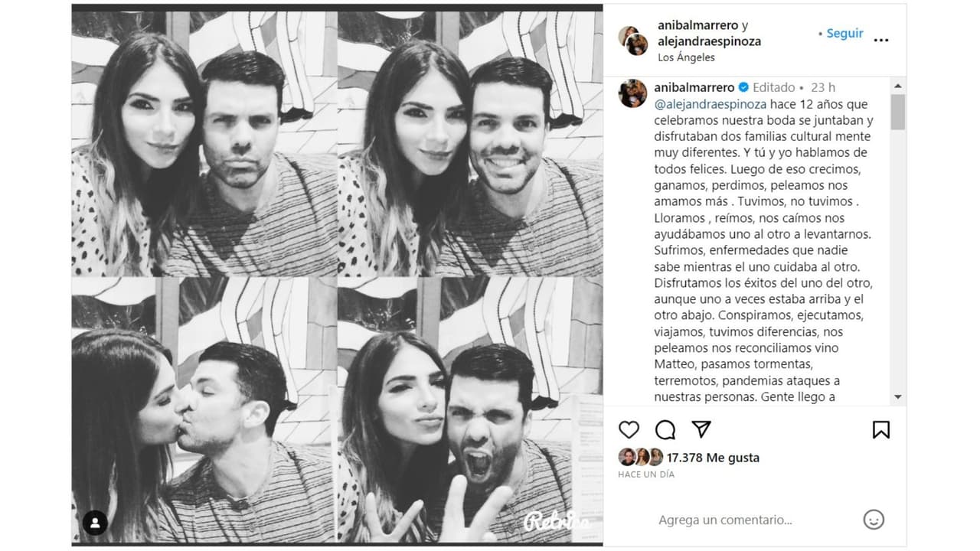Save the post with the bookmark icon
The width and height of the screenshot is (980, 551).
click(x=881, y=429)
